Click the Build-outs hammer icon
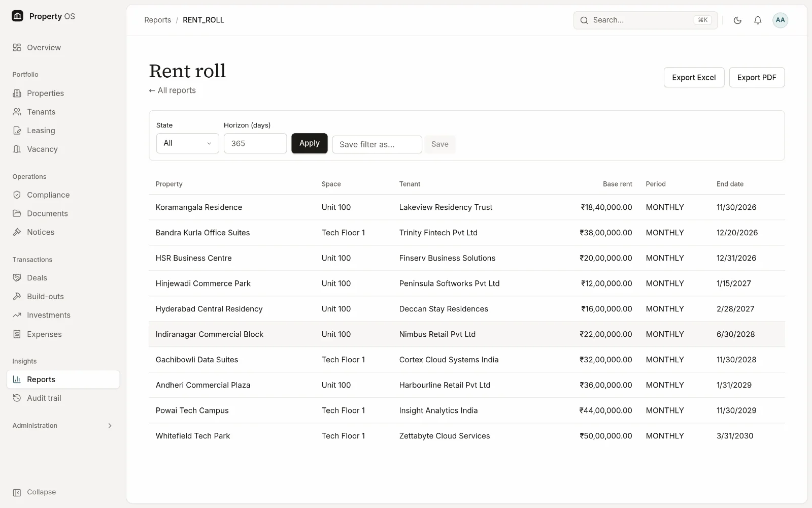The height and width of the screenshot is (508, 812). pyautogui.click(x=17, y=296)
